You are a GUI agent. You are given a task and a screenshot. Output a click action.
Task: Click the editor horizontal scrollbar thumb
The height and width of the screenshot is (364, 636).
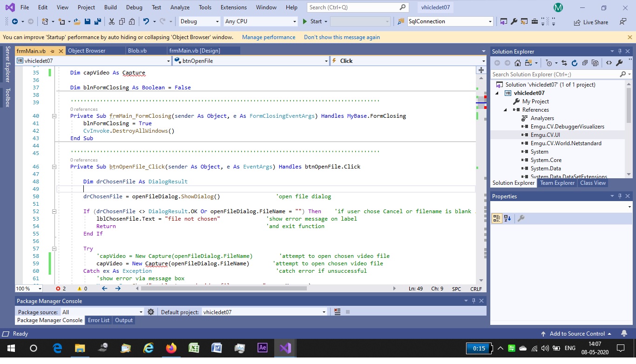pos(223,289)
